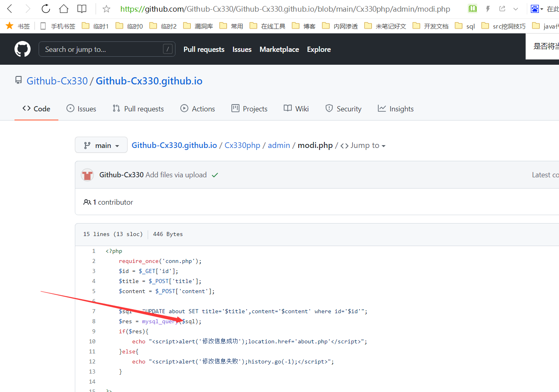Open the 开发文档 bookmark folder
559x392 pixels.
[x=431, y=26]
